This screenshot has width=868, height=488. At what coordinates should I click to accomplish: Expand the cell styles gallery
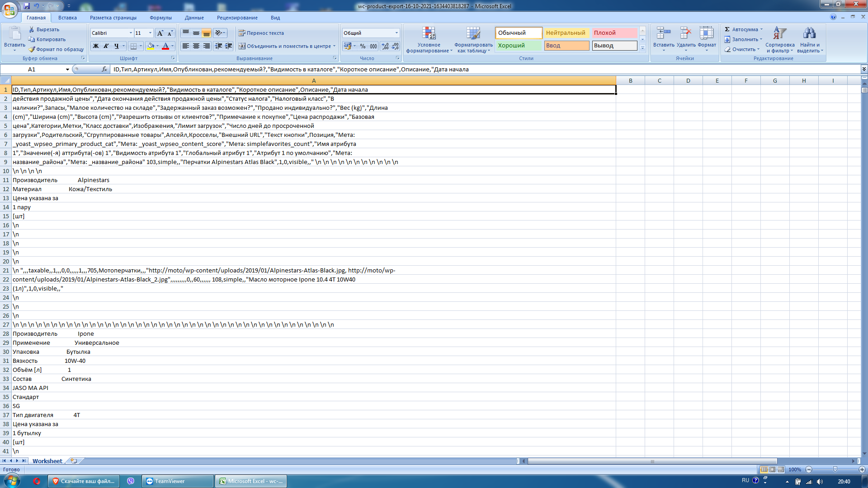(x=642, y=48)
